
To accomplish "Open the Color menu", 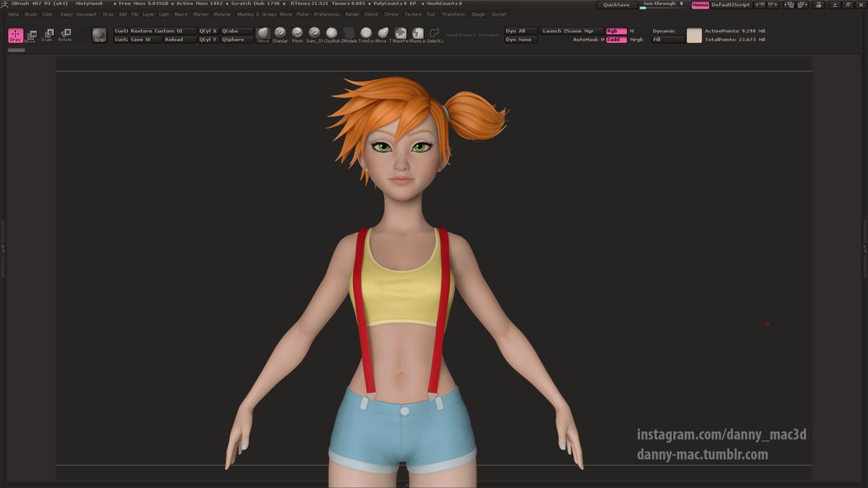I will click(47, 14).
